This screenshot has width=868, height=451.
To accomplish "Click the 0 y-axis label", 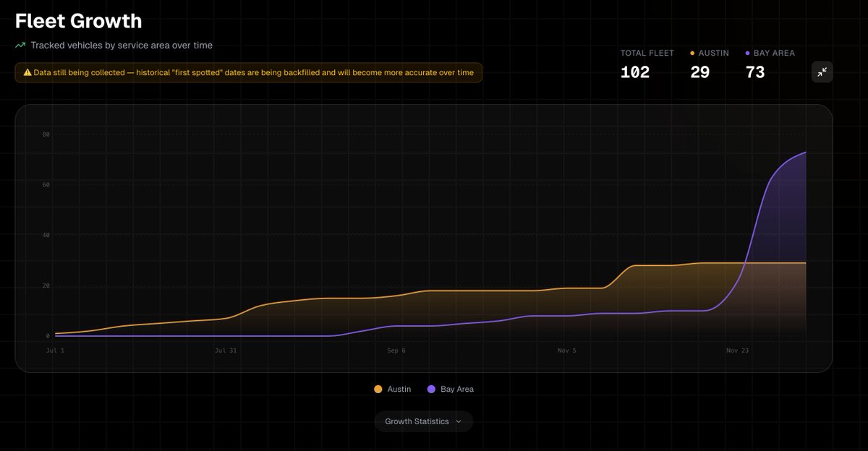I will point(48,336).
